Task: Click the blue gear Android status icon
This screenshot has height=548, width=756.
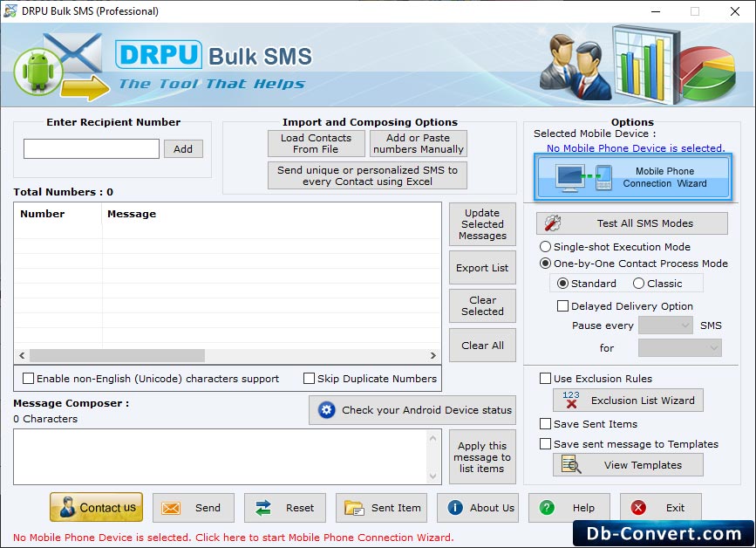Action: point(326,410)
